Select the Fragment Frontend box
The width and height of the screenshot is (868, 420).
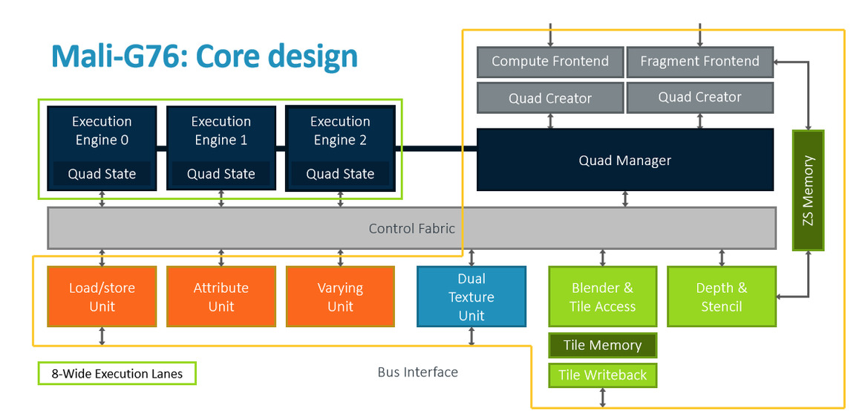[699, 62]
